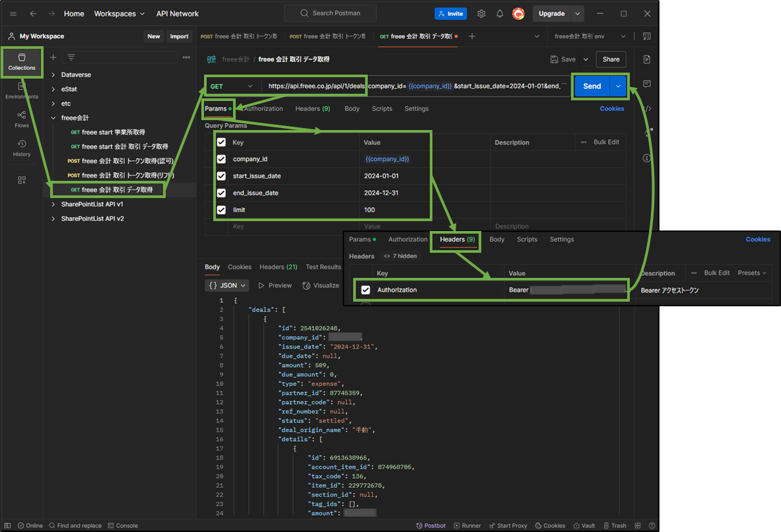Open the collections filter icon

(71, 57)
